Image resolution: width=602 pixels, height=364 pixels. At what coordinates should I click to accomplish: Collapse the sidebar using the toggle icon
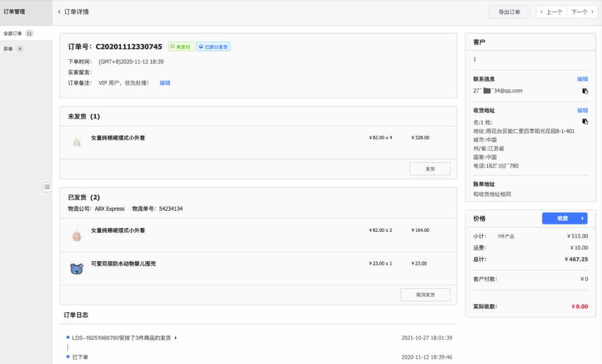(47, 187)
